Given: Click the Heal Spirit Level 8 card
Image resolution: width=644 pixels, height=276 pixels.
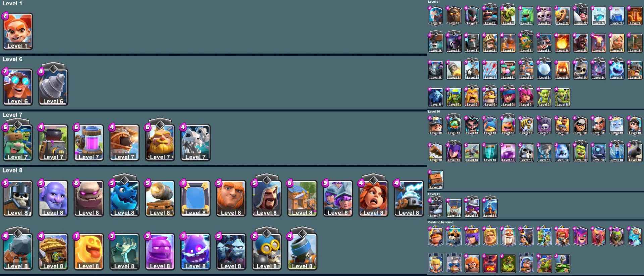Looking at the screenshot, I should click(x=89, y=252).
